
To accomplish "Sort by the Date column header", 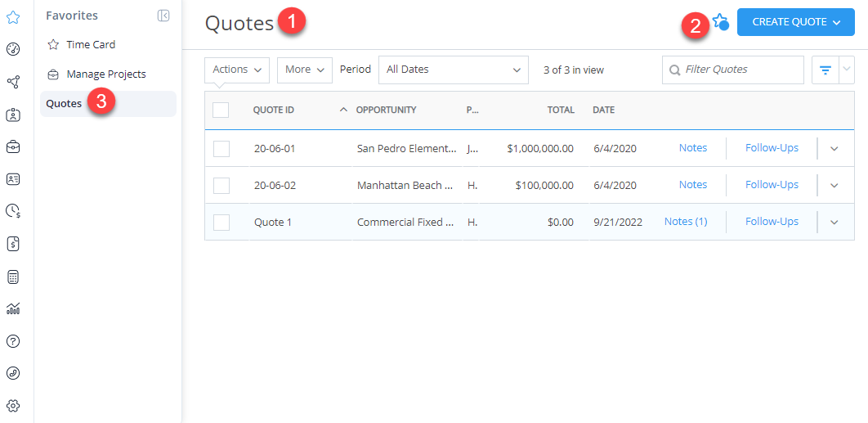I will click(603, 110).
